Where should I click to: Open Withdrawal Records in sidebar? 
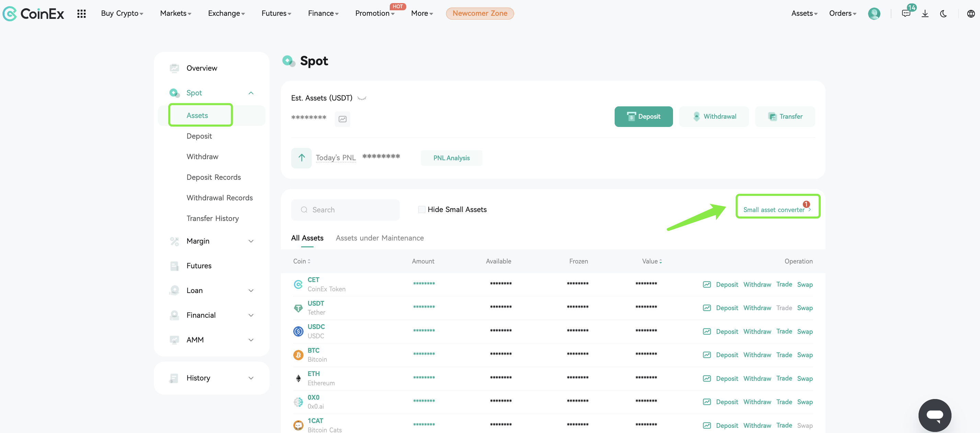[x=219, y=198]
